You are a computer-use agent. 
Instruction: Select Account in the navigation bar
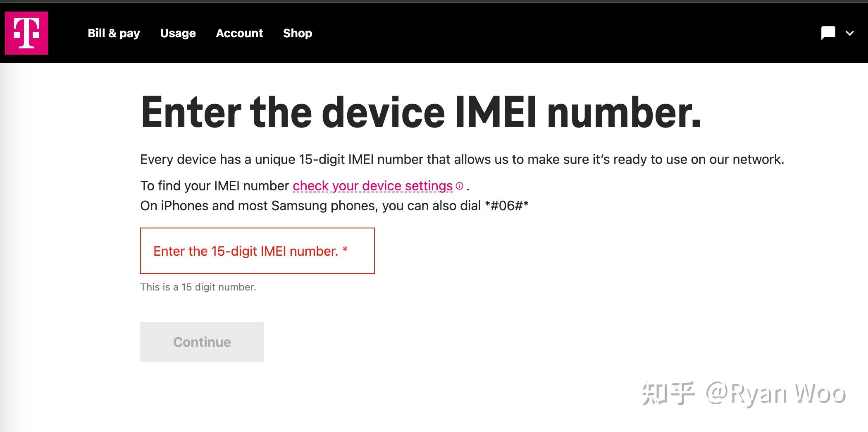pyautogui.click(x=239, y=33)
